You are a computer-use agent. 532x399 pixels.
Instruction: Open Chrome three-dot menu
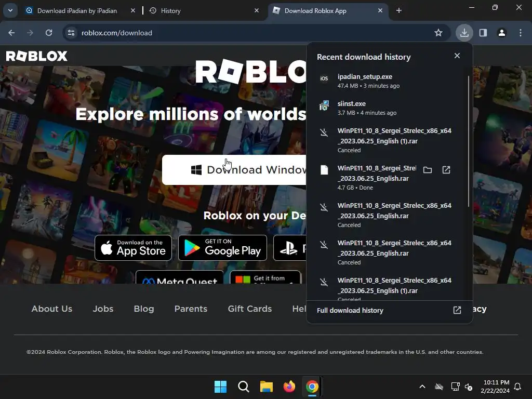coord(521,33)
